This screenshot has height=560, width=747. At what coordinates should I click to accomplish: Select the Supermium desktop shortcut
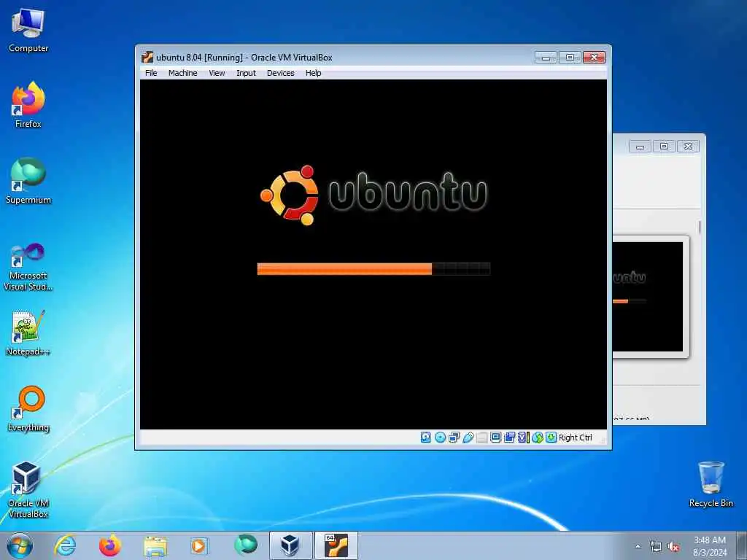click(28, 181)
